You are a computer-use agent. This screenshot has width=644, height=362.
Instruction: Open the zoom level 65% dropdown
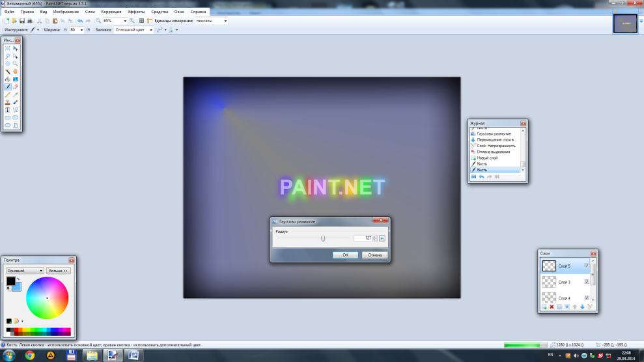(x=125, y=21)
